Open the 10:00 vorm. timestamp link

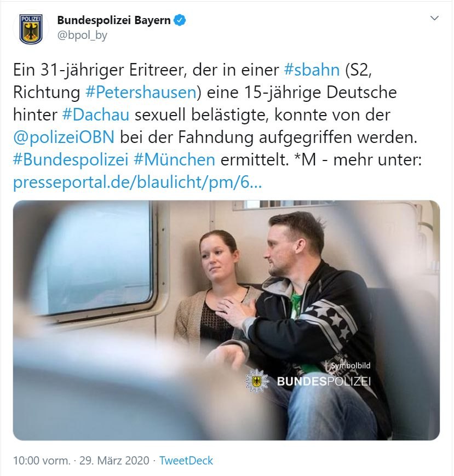coord(42,461)
